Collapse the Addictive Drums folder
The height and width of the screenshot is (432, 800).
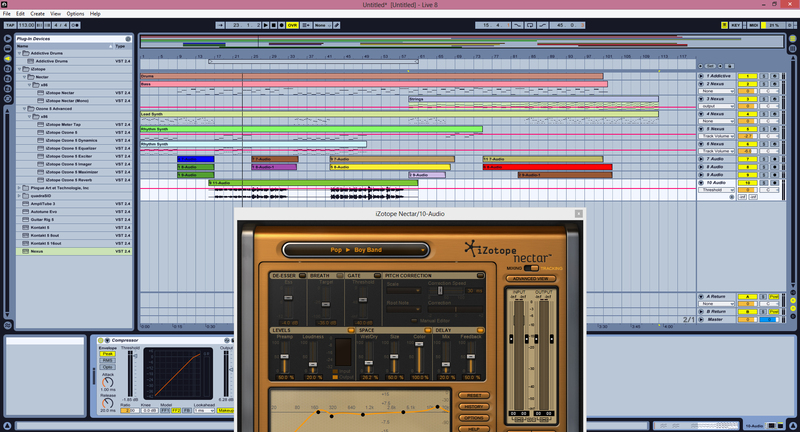pos(20,53)
